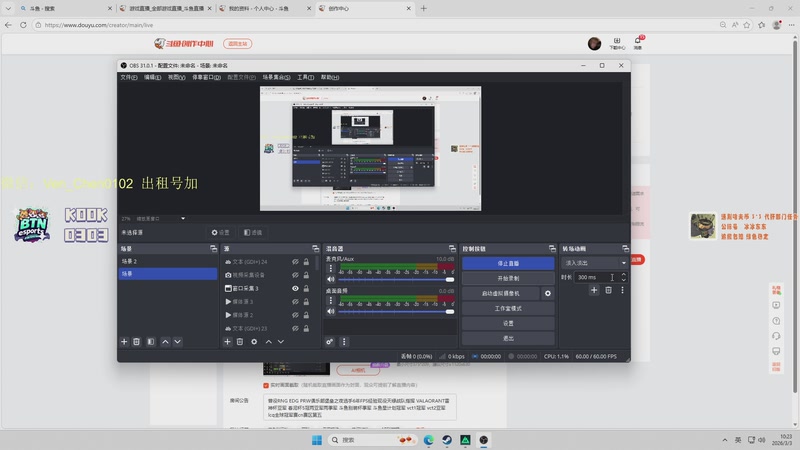Image resolution: width=800 pixels, height=450 pixels.
Task: Open 帮助(H) menu in OBS
Action: [x=330, y=78]
